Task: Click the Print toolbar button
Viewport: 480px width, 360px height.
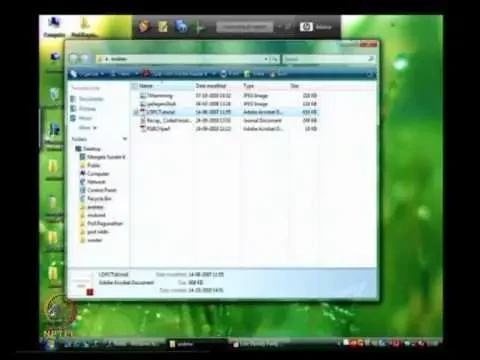Action: pyautogui.click(x=230, y=74)
